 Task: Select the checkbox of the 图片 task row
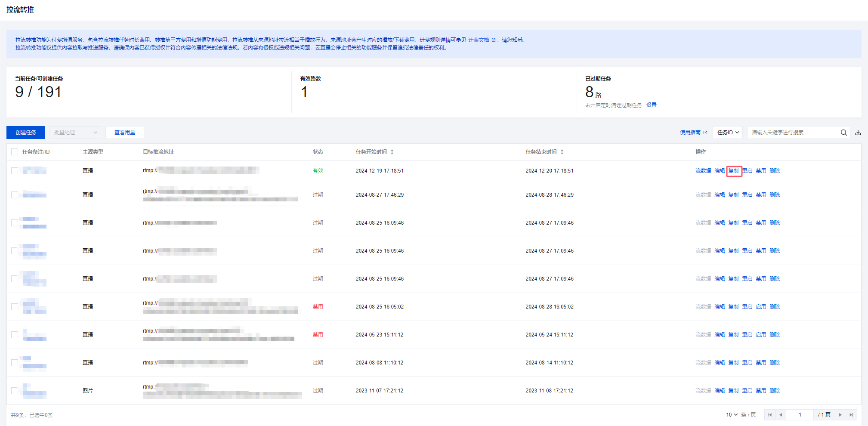click(15, 391)
